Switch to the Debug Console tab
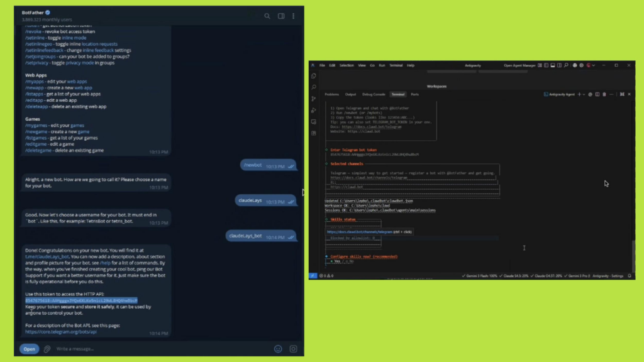Screen dimensions: 644x362 pyautogui.click(x=374, y=94)
